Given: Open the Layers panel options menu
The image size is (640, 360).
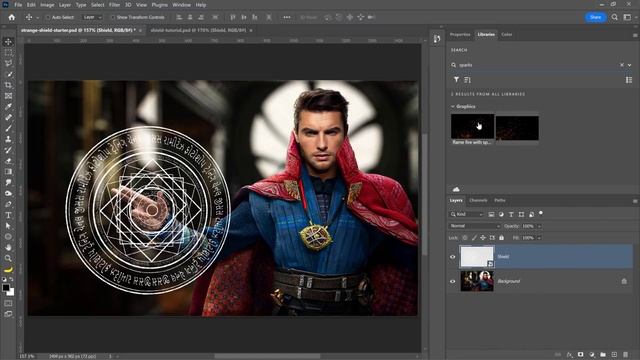Looking at the screenshot, I should (x=635, y=201).
